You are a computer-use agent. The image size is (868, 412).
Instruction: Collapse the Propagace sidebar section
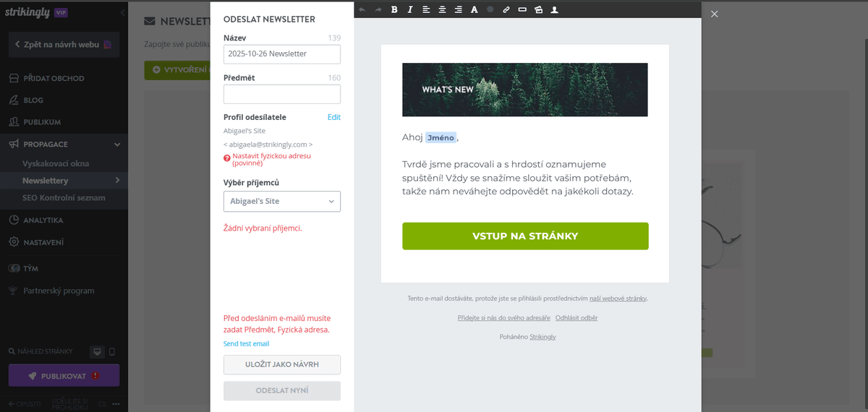[117, 145]
